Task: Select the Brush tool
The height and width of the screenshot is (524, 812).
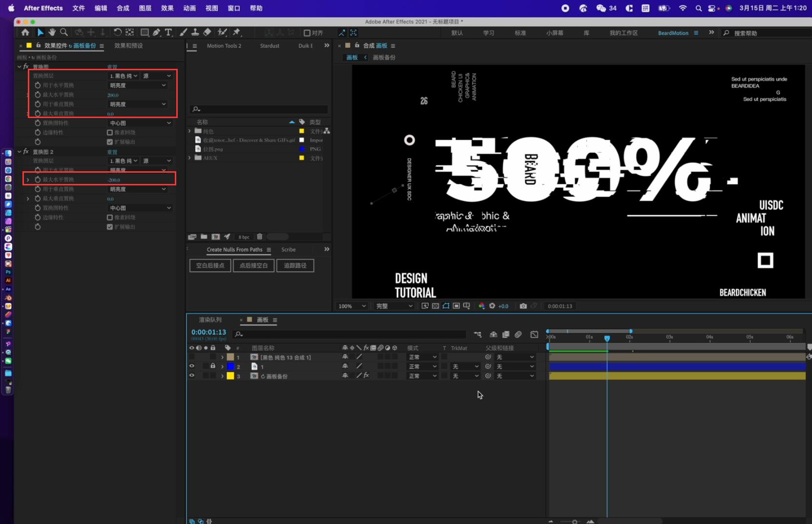Action: point(183,32)
